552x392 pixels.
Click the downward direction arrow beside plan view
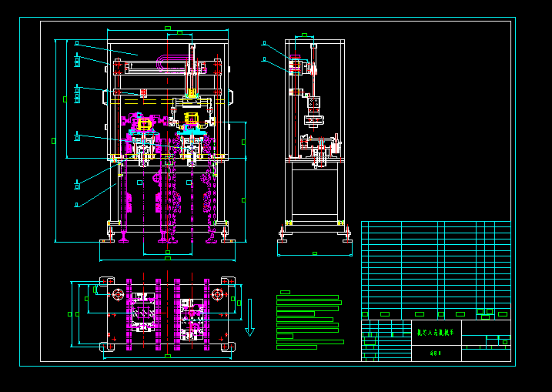249,318
